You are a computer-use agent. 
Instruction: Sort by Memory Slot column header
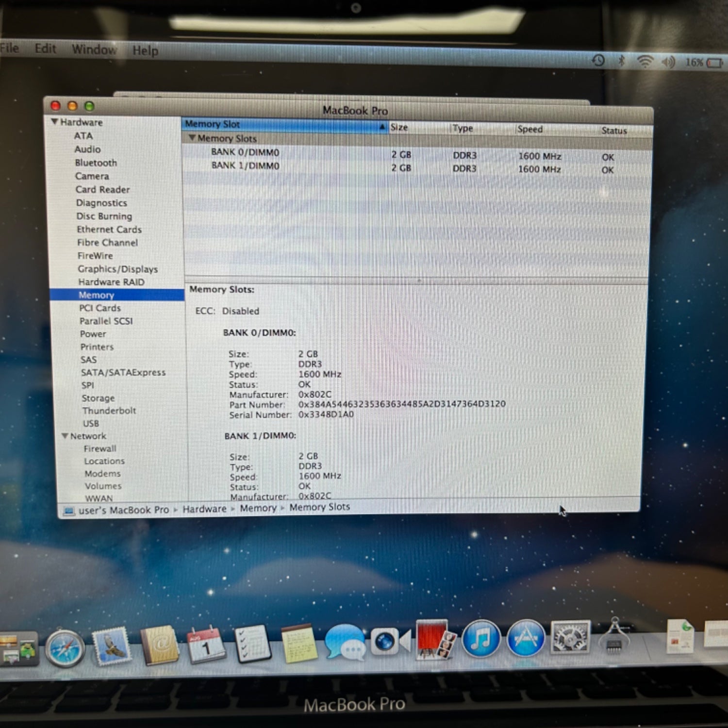285,125
